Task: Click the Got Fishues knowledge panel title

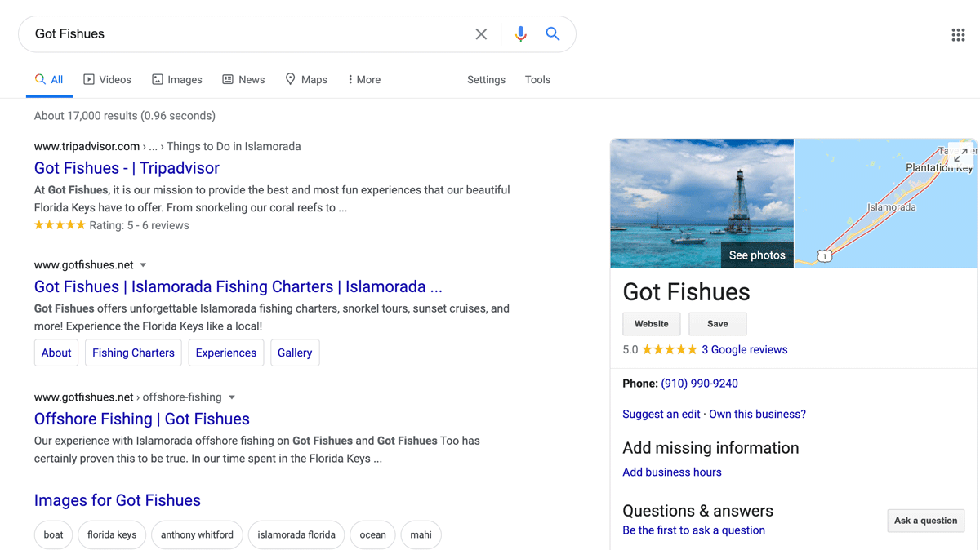Action: point(686,292)
